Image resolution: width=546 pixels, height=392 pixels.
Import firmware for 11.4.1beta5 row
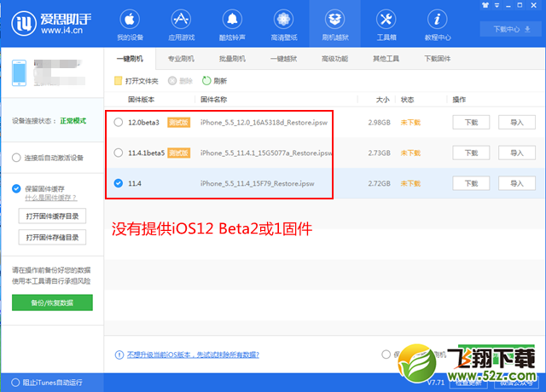517,153
